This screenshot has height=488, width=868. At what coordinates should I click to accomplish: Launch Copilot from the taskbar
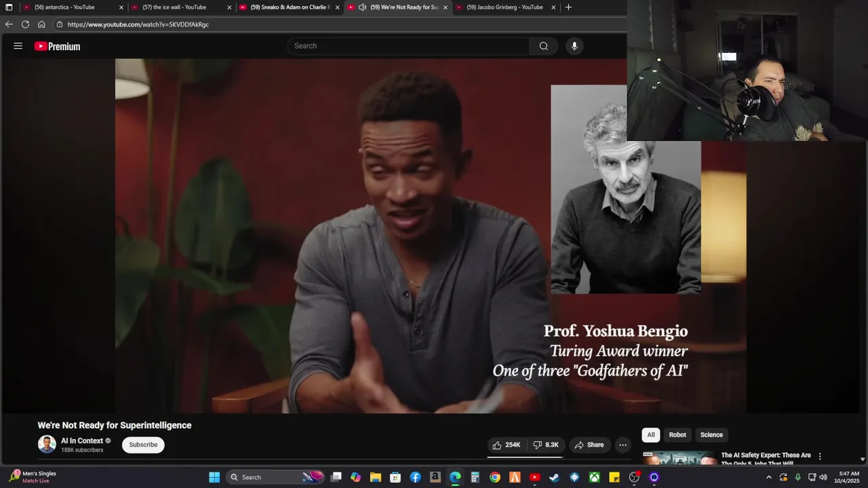coord(355,477)
